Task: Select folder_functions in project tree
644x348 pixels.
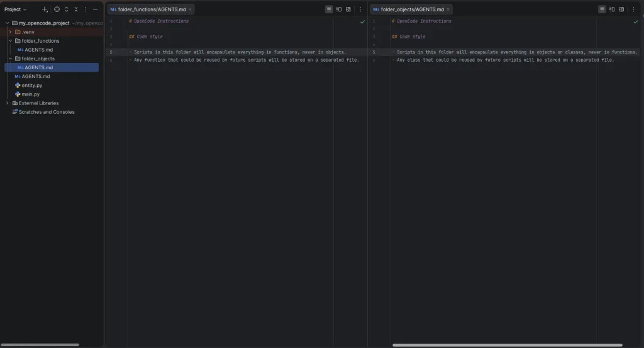Action: click(x=40, y=41)
